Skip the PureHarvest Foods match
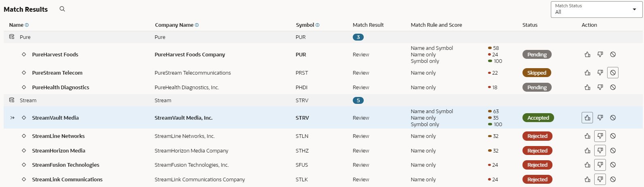This screenshot has width=644, height=187. (613, 54)
